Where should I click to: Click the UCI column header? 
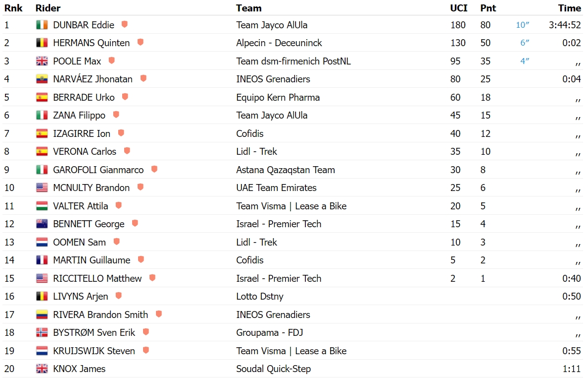[458, 8]
